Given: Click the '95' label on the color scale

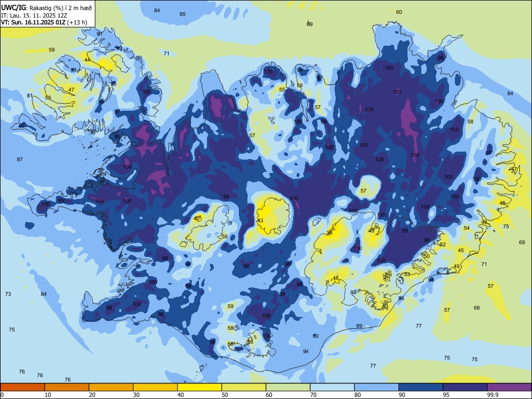Looking at the screenshot, I should 446,395.
